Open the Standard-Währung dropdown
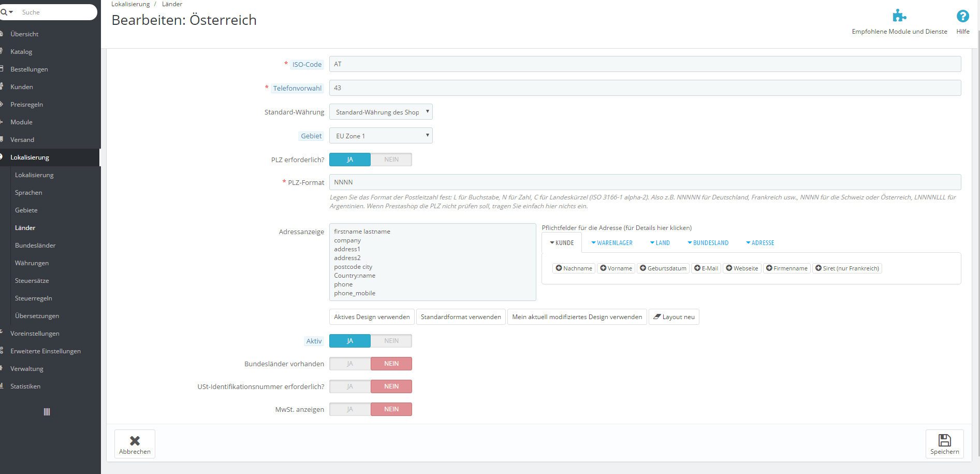The image size is (980, 474). [x=381, y=112]
